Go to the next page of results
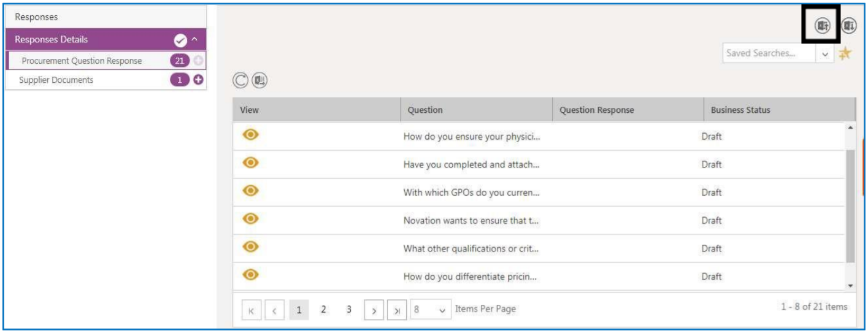 coord(374,309)
